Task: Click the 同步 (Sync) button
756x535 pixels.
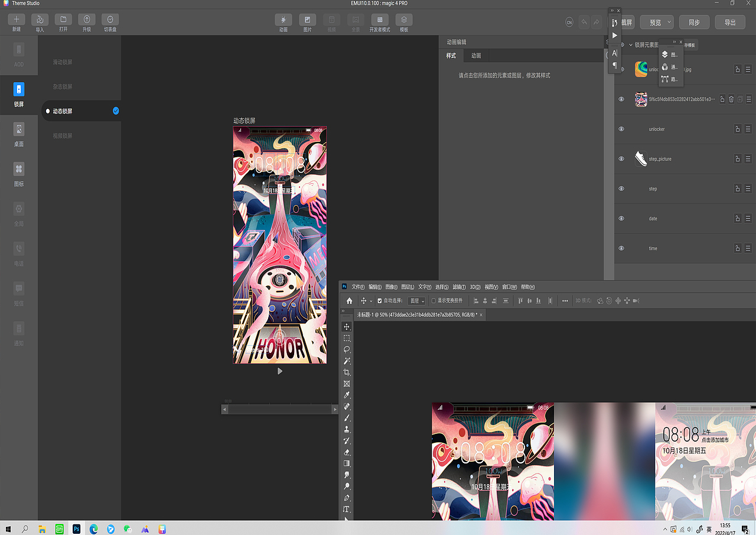Action: [x=694, y=22]
